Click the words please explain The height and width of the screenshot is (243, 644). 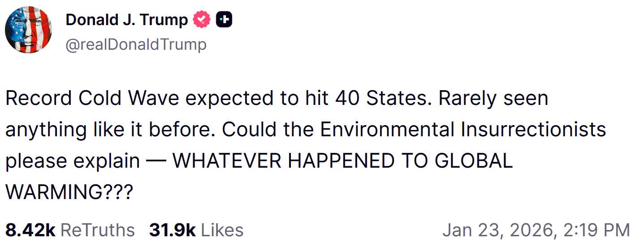[73, 161]
